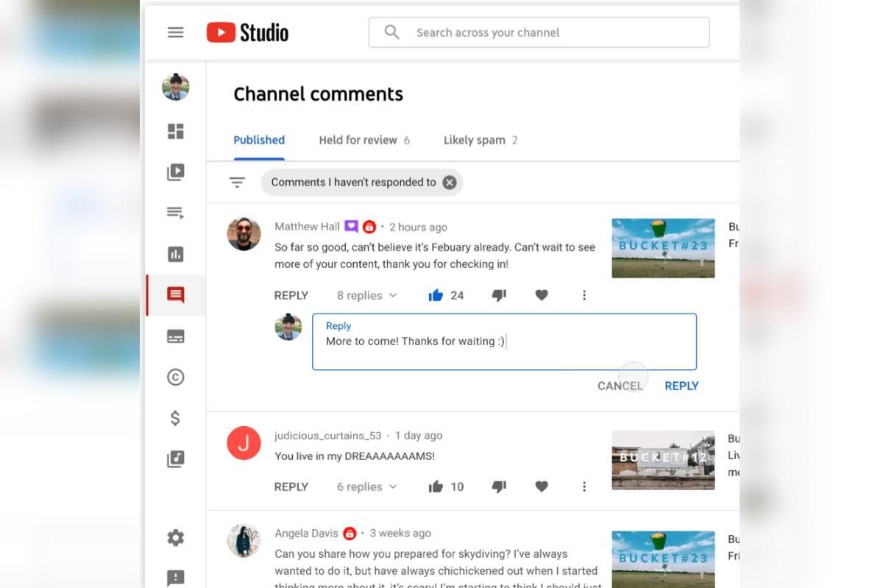Open the options menu on Matthew Hall's comment
This screenshot has width=883, height=588.
coord(584,294)
